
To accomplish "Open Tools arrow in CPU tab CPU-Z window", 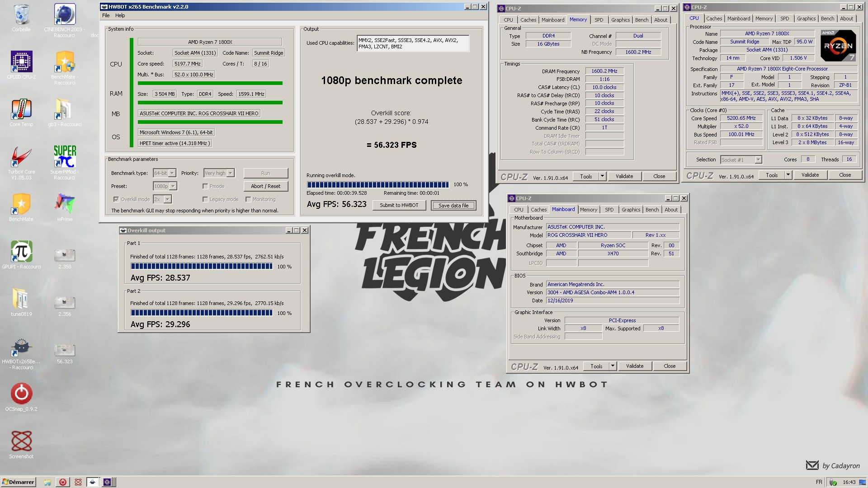I will pos(788,175).
